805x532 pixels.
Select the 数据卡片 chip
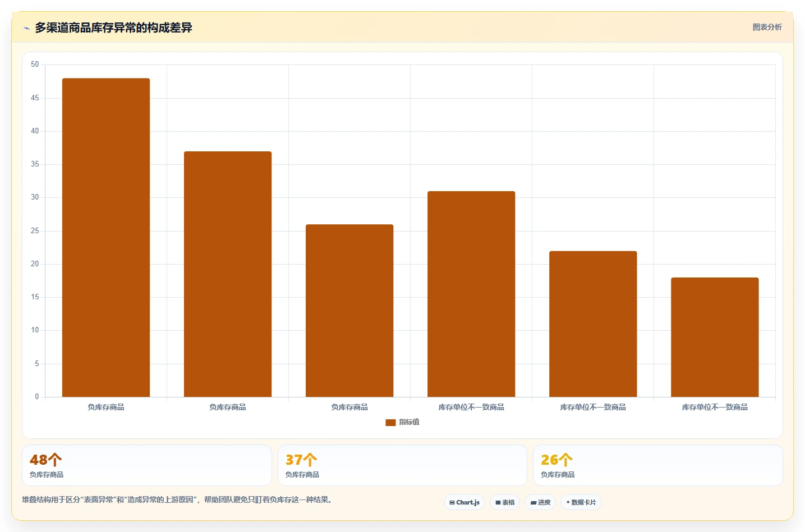click(581, 502)
